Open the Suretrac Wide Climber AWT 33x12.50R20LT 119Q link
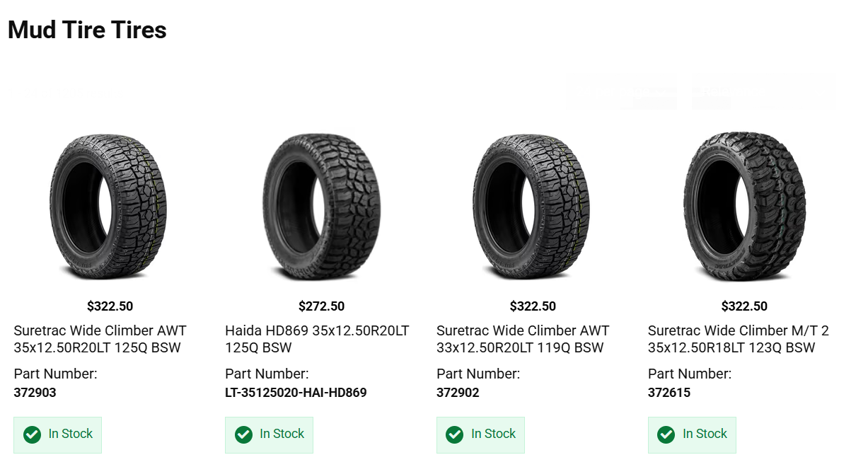This screenshot has height=467, width=868. (x=523, y=339)
